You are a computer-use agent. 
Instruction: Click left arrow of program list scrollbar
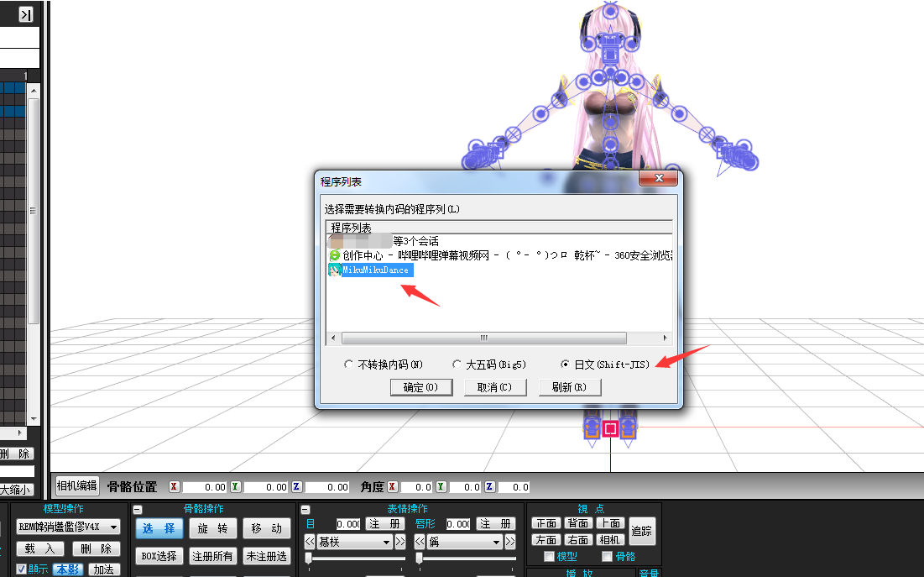[333, 338]
